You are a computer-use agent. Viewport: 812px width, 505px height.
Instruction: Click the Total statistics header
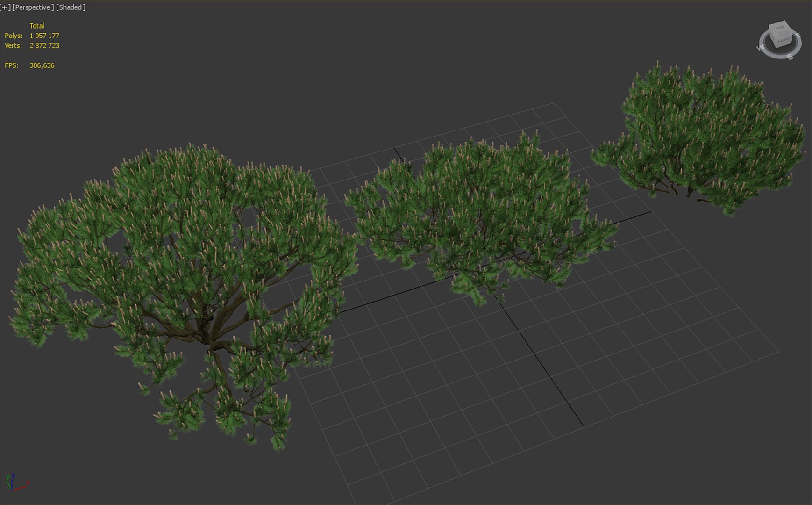pos(37,26)
